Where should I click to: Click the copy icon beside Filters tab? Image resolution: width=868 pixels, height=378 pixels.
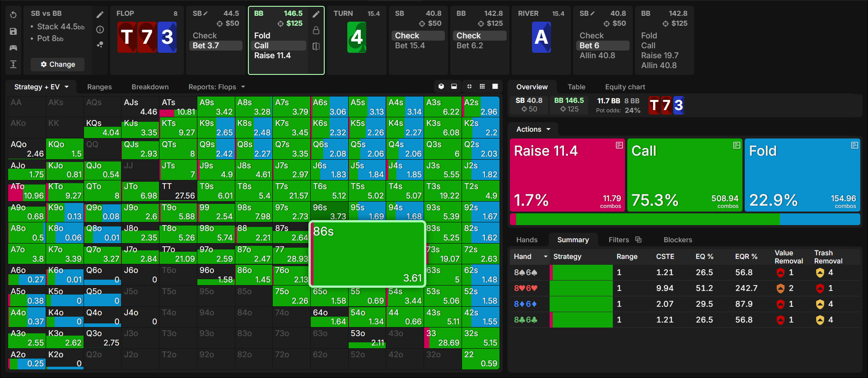[x=638, y=240]
